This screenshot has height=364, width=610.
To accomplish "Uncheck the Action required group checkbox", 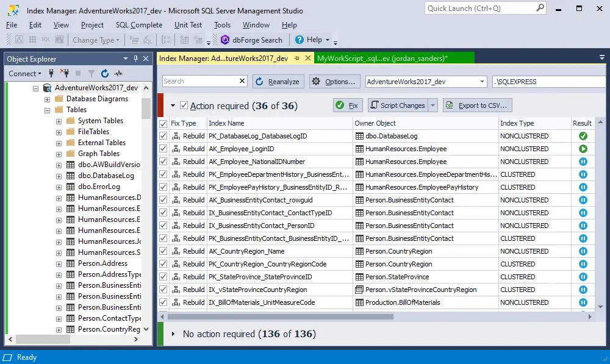I will point(184,105).
